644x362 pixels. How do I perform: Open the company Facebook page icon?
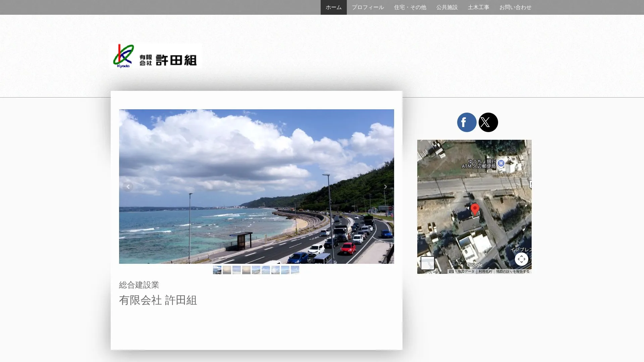coord(467,122)
